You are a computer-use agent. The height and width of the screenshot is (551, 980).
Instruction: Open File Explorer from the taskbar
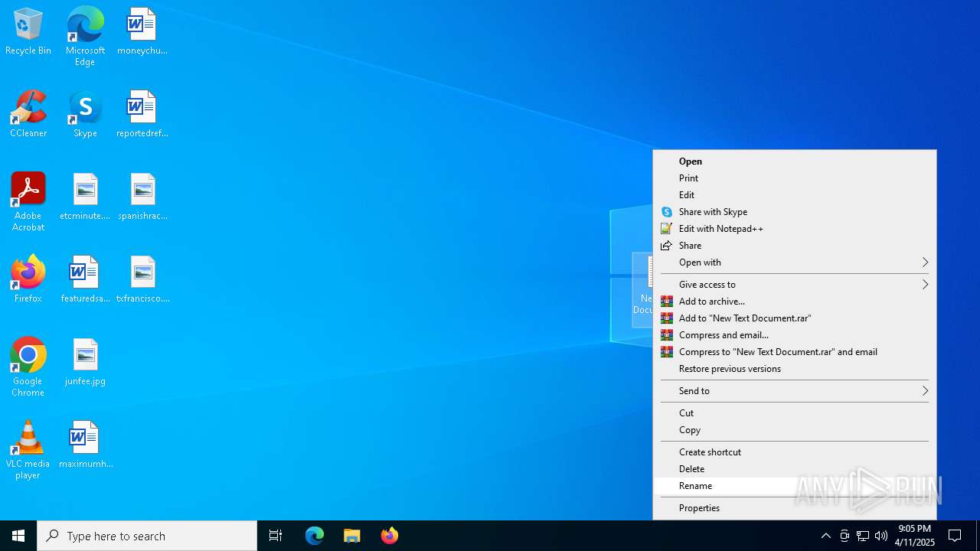(352, 536)
